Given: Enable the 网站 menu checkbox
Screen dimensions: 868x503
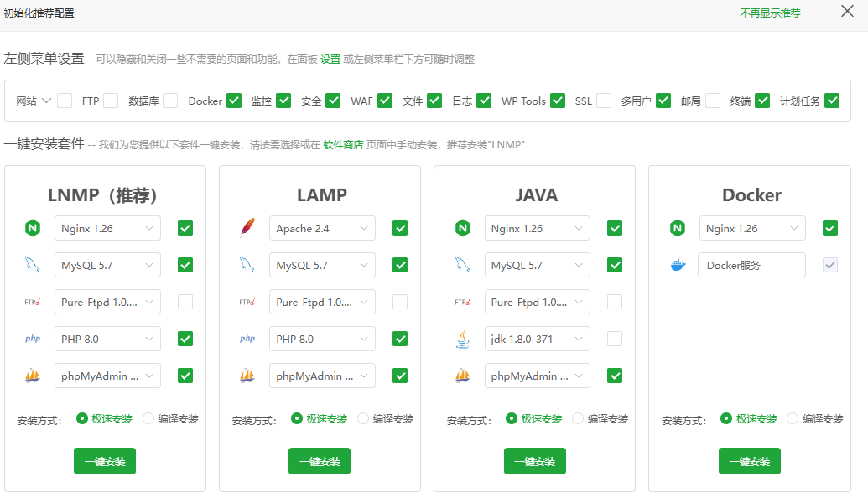Looking at the screenshot, I should pos(65,101).
